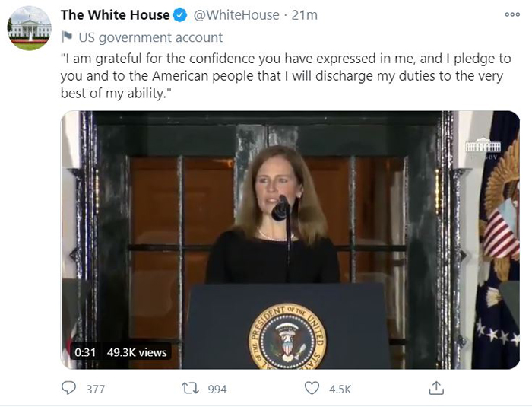The image size is (532, 407).
Task: Open the three-dot more options menu
Action: (512, 14)
